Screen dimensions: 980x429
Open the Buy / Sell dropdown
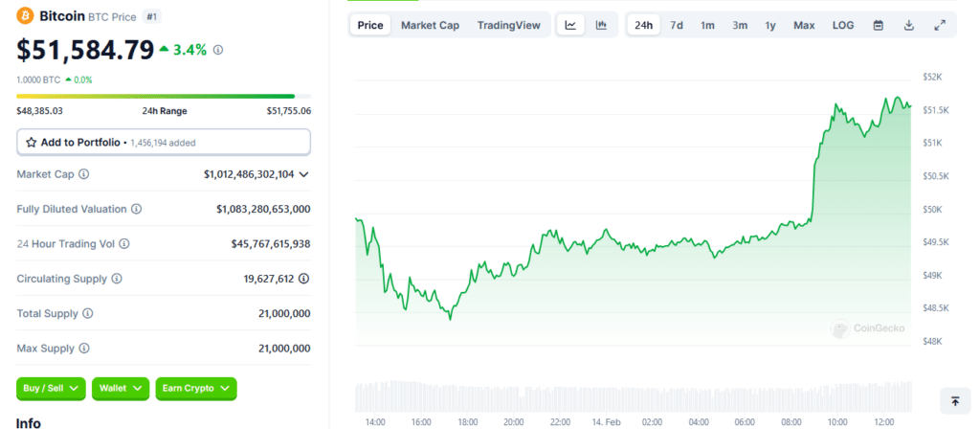52,389
